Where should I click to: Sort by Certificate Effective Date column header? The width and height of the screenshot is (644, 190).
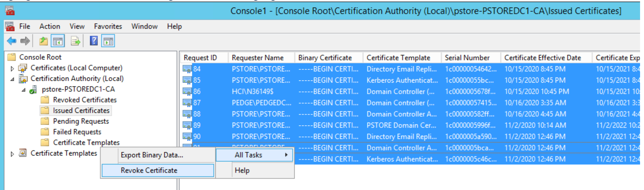(542, 58)
